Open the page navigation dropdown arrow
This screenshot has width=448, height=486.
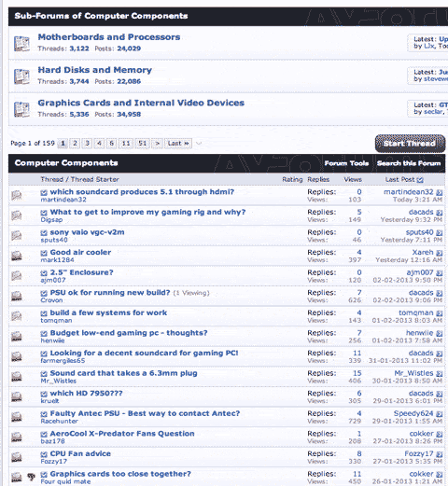pos(199,144)
